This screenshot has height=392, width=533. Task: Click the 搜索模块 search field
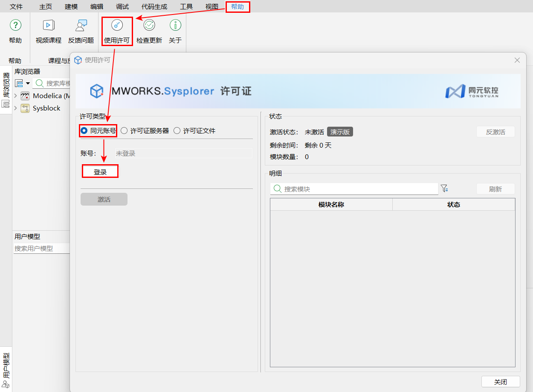(x=358, y=189)
